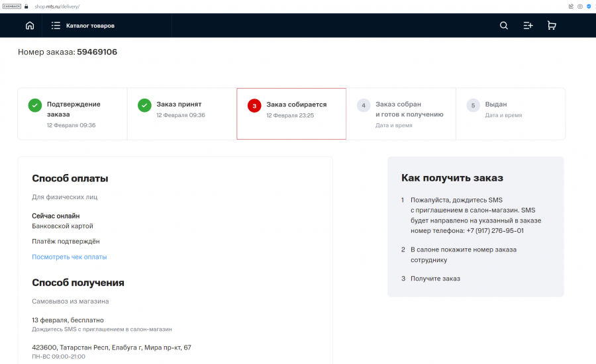Click the Как получить заказ heading
The image size is (596, 364).
tap(452, 178)
